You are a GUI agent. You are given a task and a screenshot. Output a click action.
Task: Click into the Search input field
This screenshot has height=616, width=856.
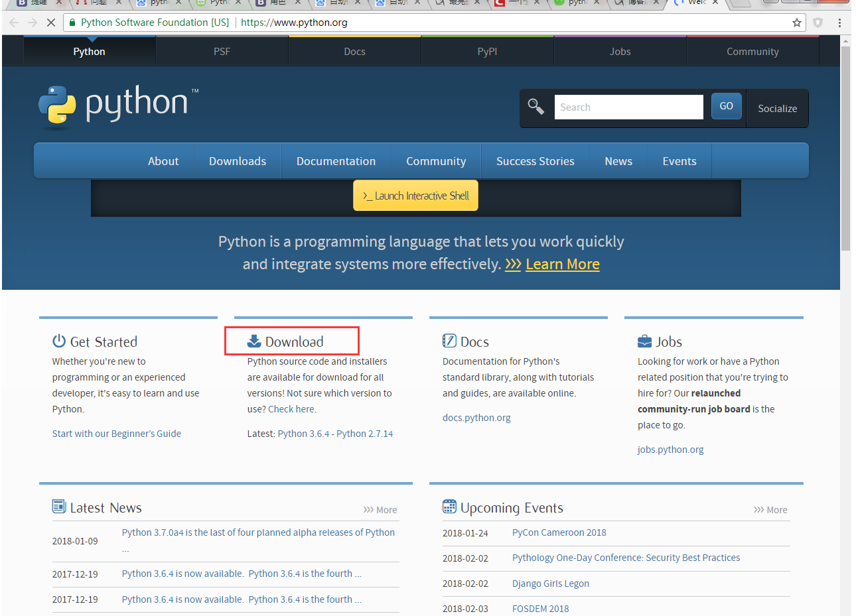629,107
